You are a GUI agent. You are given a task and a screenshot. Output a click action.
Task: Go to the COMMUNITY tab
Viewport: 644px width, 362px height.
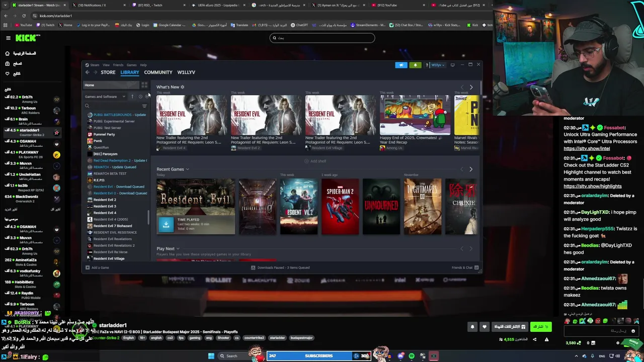[x=158, y=72]
